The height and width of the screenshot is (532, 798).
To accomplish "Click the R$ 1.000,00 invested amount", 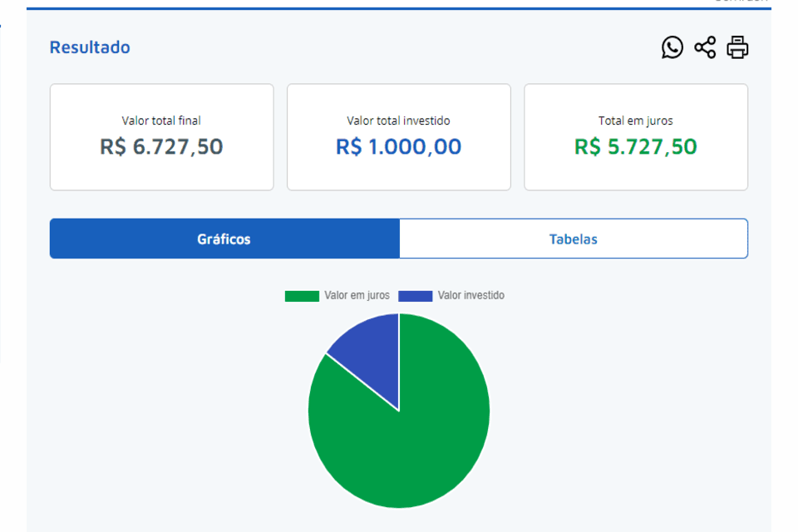I will pos(398,147).
